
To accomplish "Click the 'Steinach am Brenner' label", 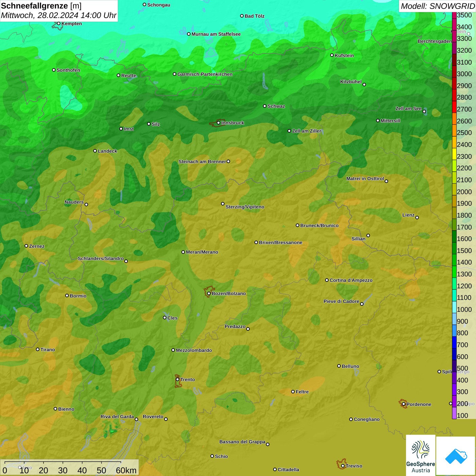I will [x=202, y=161].
